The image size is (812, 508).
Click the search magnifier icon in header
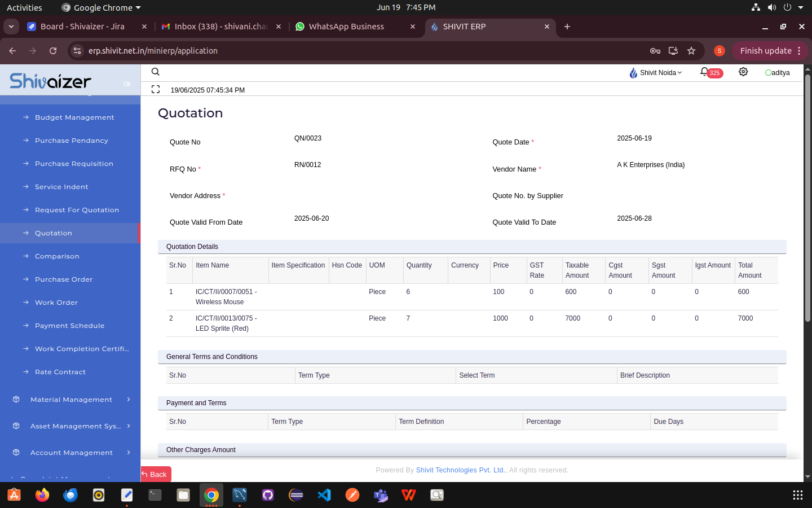tap(156, 72)
